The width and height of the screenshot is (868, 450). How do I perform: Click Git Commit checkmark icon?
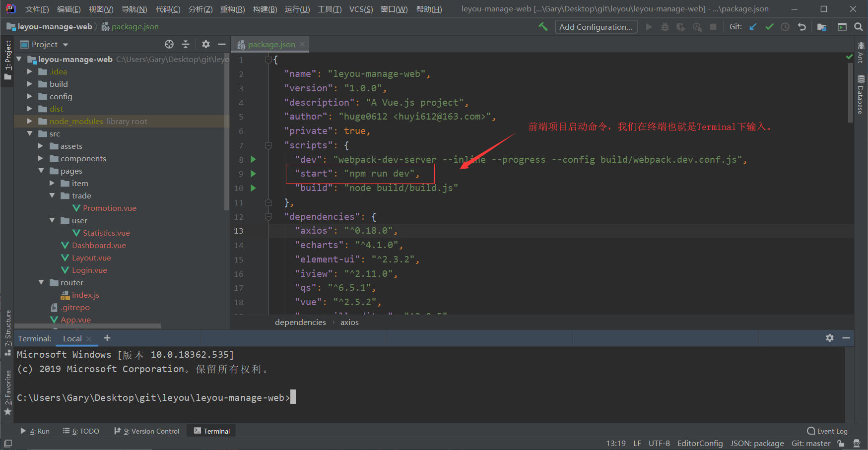pyautogui.click(x=769, y=27)
